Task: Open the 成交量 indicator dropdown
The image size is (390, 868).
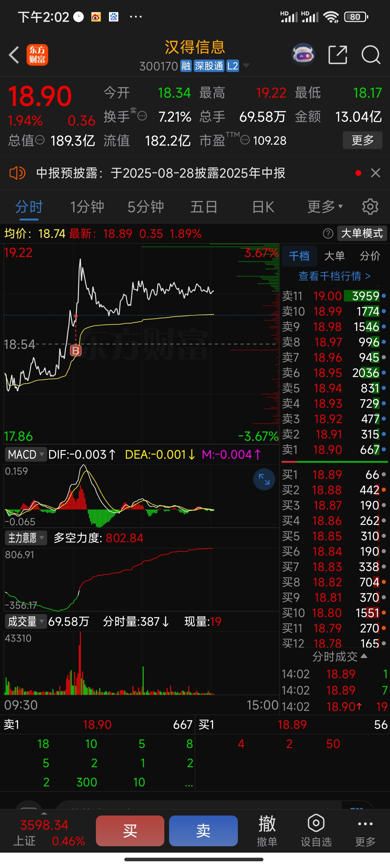Action: (26, 621)
